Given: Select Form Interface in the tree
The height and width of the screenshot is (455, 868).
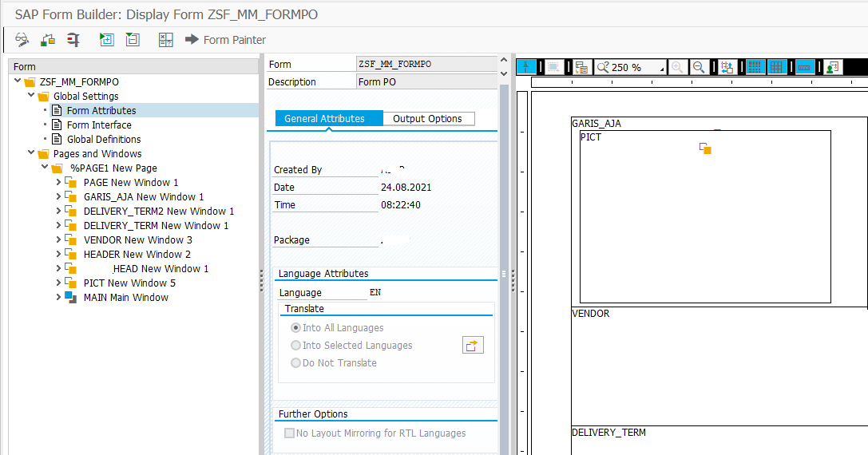Looking at the screenshot, I should (x=99, y=125).
